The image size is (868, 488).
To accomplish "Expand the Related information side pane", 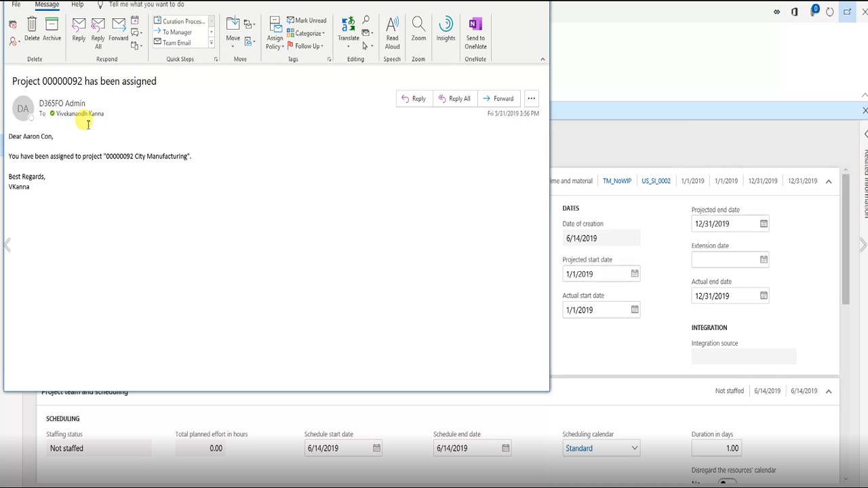I will click(x=866, y=134).
